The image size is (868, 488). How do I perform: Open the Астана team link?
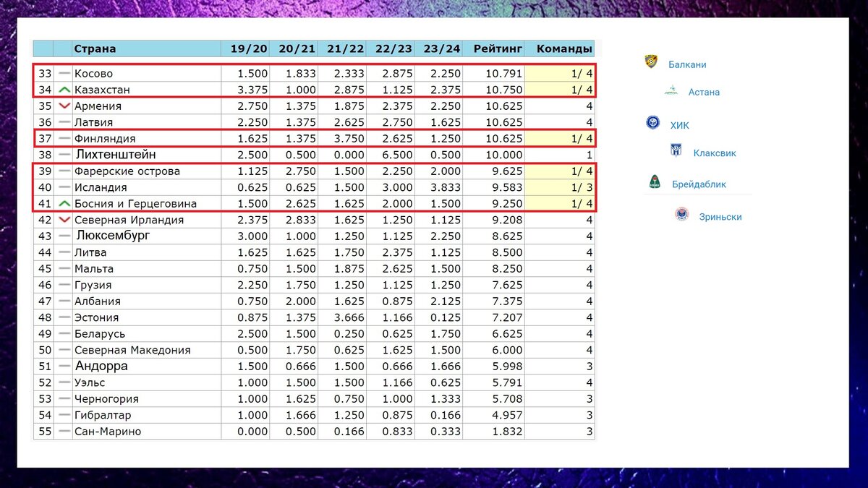704,93
